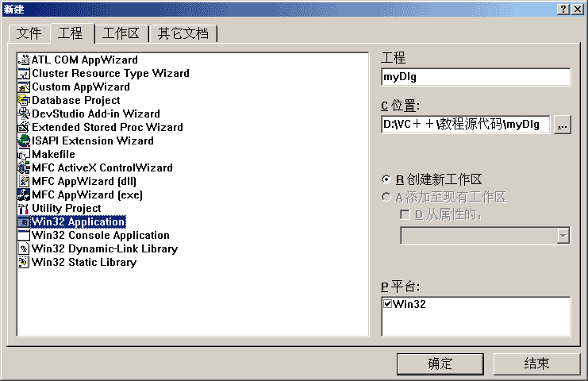Click the ISAPI Extension Wizard icon

tap(24, 141)
